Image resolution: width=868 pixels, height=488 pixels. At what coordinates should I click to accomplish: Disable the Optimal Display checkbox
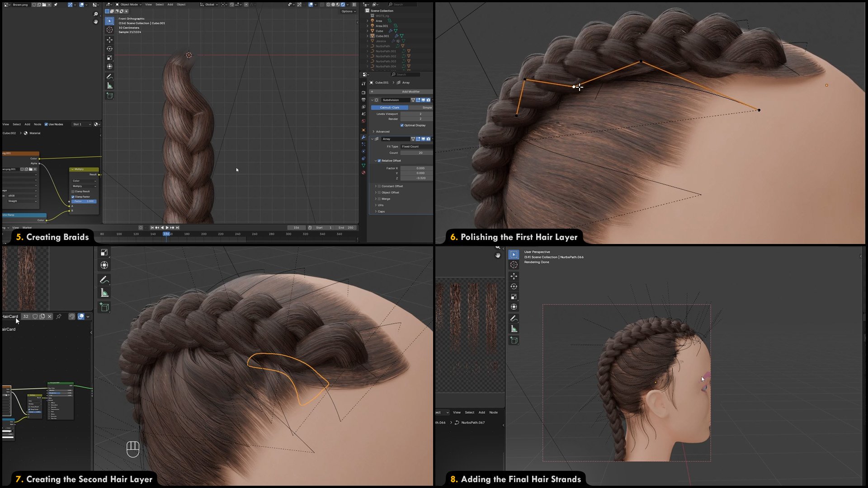click(402, 125)
